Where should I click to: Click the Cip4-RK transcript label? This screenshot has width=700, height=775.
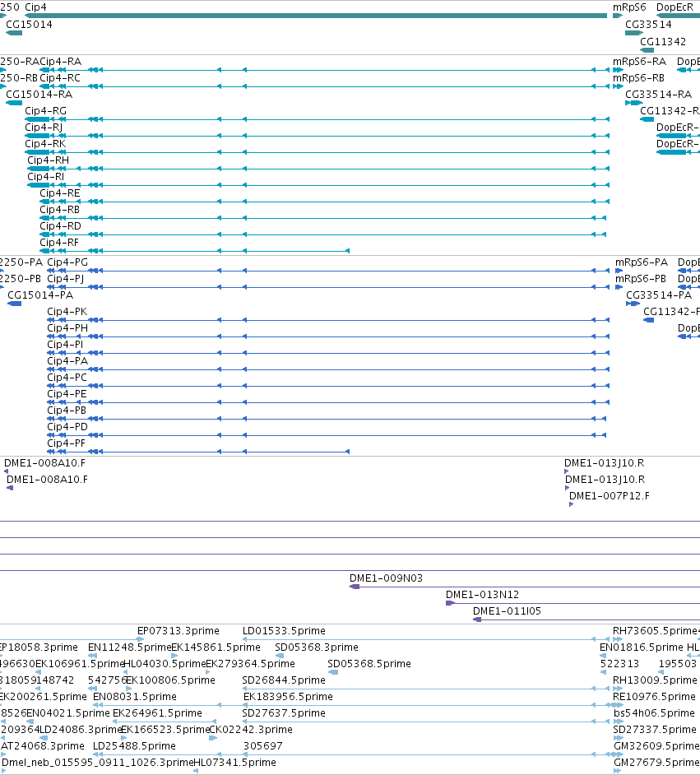click(45, 143)
